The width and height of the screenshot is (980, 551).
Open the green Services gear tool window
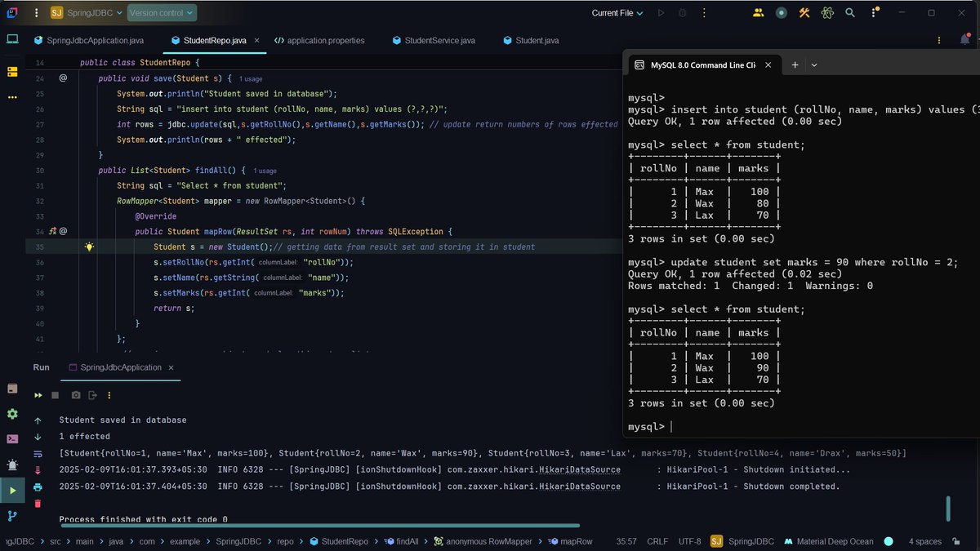[x=12, y=414]
